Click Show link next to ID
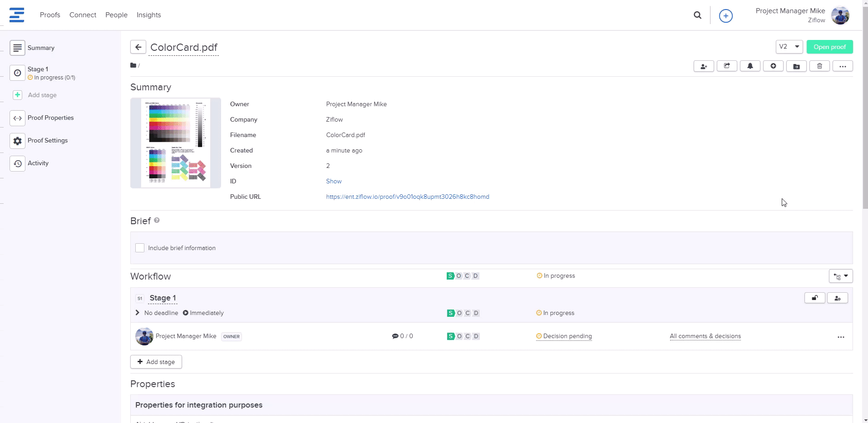The height and width of the screenshot is (423, 868). point(334,181)
